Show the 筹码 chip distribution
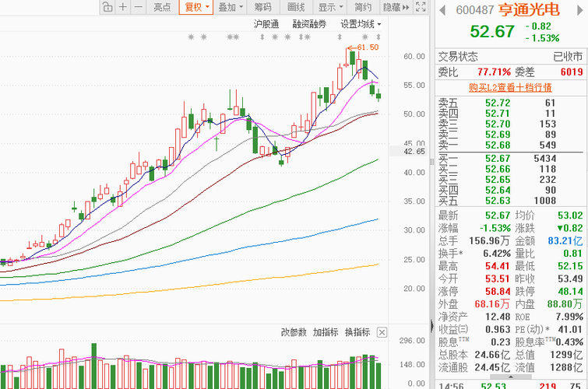 [x=262, y=7]
